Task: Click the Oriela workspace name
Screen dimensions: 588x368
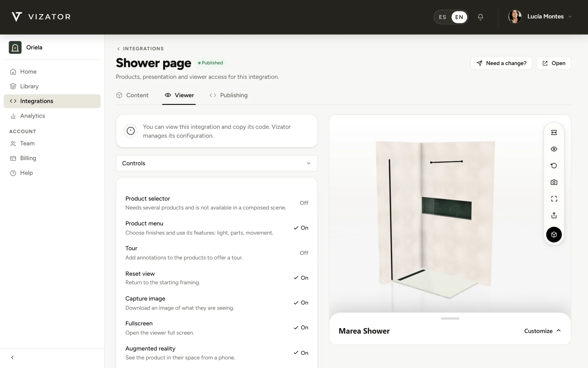Action: coord(34,48)
